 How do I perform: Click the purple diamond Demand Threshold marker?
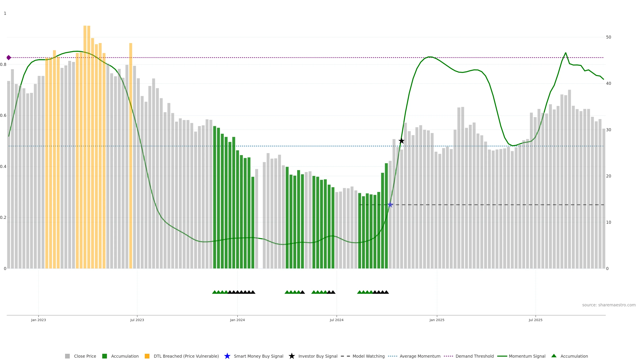(x=9, y=58)
